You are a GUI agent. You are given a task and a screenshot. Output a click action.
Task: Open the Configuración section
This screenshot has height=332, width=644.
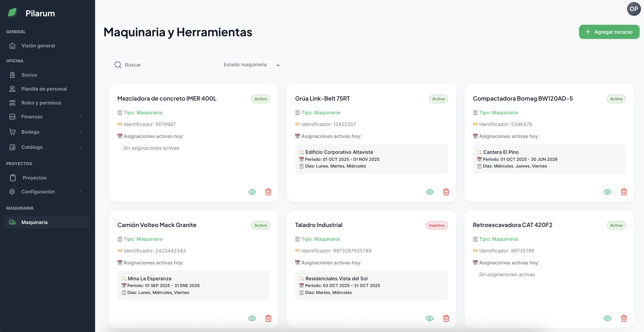click(x=38, y=192)
